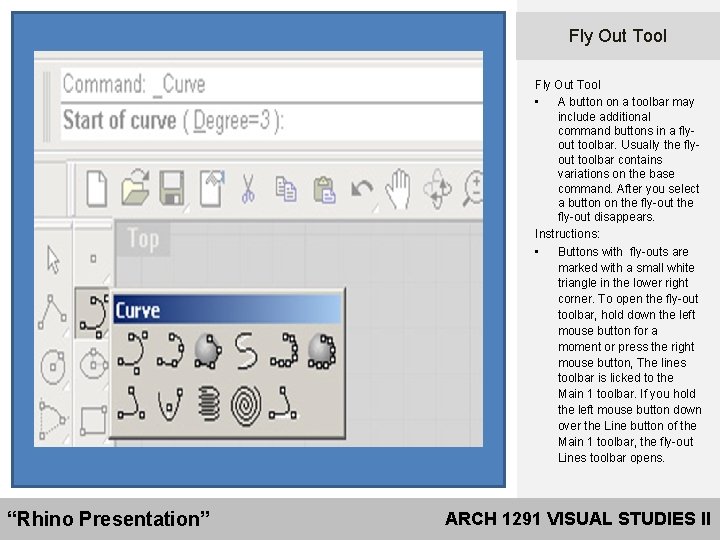Screen dimensions: 720x540
Task: Choose the parabola icon in Curve fly-out
Action: coord(170,404)
